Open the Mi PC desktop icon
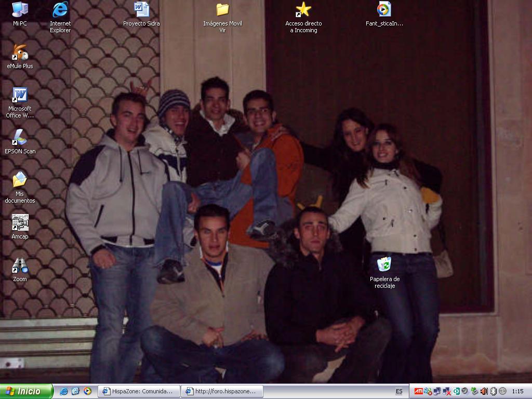532x399 pixels. tap(20, 10)
